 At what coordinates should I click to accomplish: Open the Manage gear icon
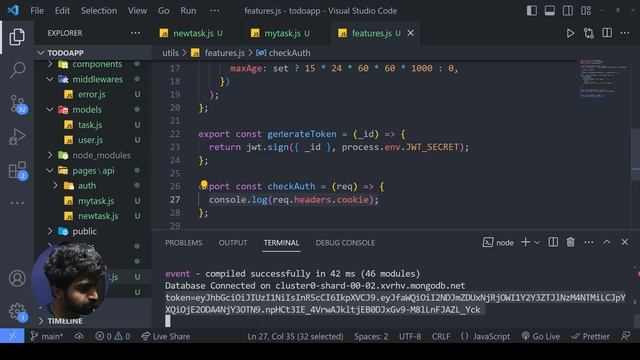click(17, 311)
